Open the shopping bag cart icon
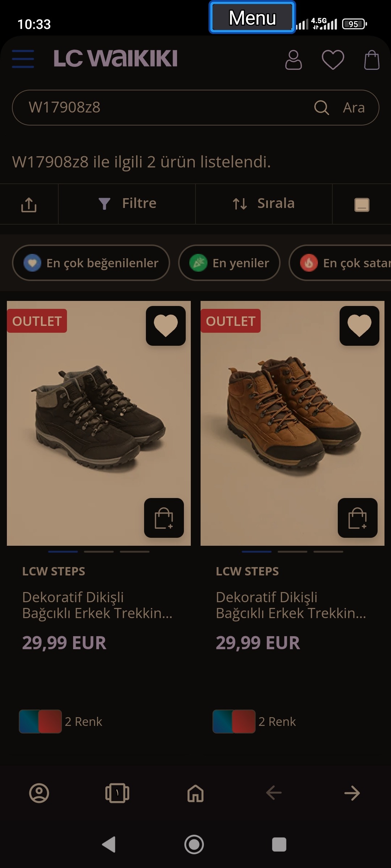The height and width of the screenshot is (868, 391). [371, 60]
